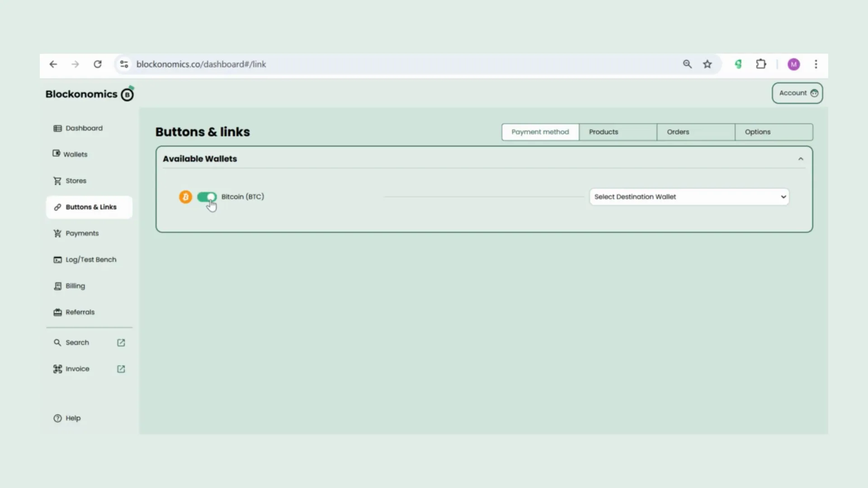Open external link icon next to Invoice

[121, 369]
